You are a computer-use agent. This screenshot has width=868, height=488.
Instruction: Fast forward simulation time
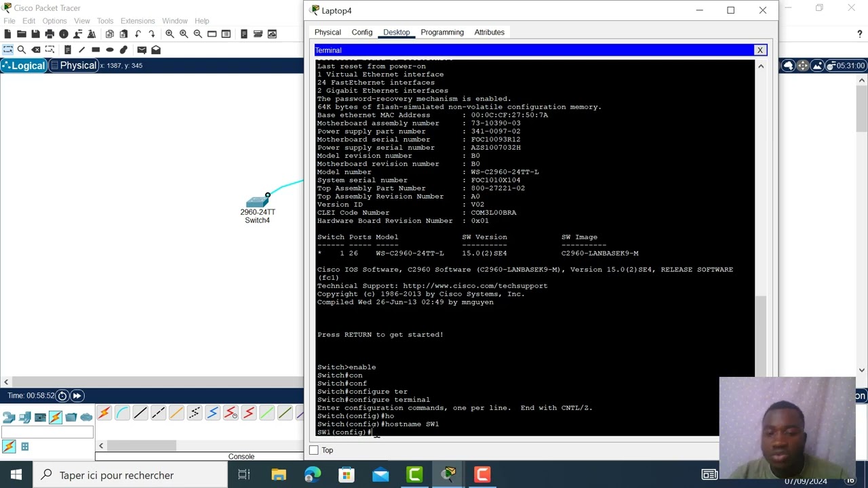coord(77,396)
